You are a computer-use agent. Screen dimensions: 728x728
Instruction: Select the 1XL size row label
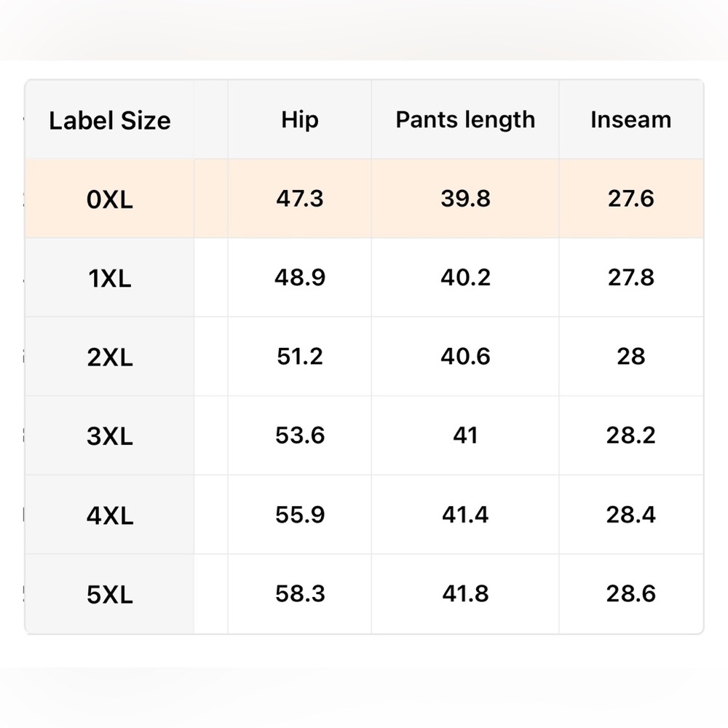coord(110,278)
